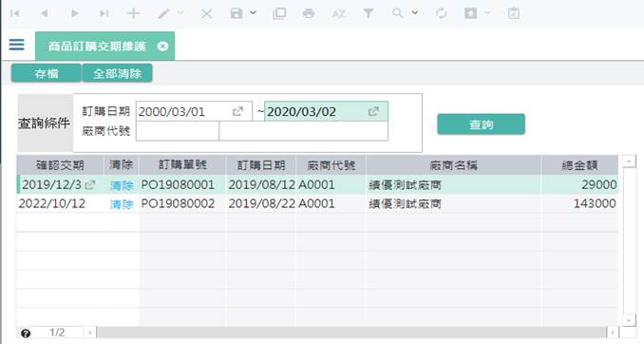The image size is (644, 344).
Task: Jump to last record icon
Action: point(104,13)
